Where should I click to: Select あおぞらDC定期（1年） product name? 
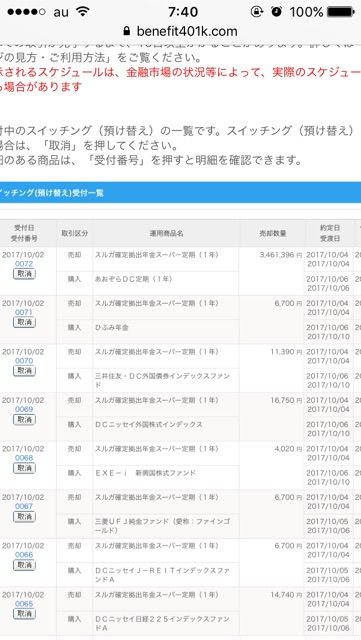point(134,279)
